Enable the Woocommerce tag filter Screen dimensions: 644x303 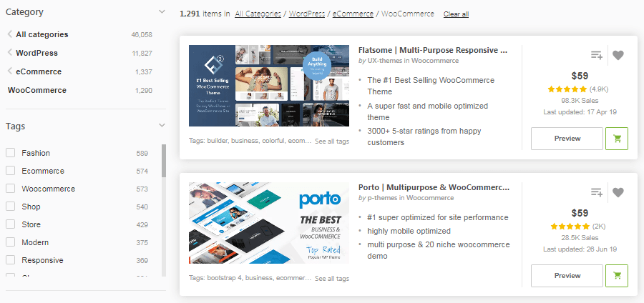(x=11, y=189)
